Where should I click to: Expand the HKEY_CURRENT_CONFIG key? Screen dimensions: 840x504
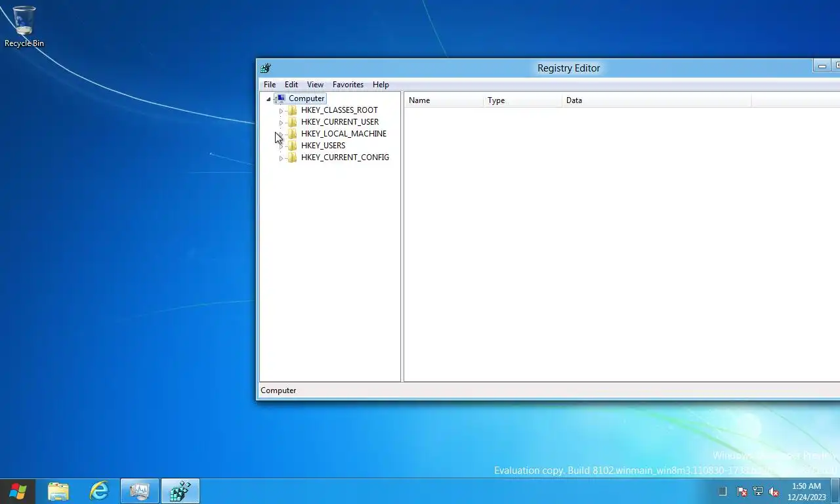pos(281,158)
